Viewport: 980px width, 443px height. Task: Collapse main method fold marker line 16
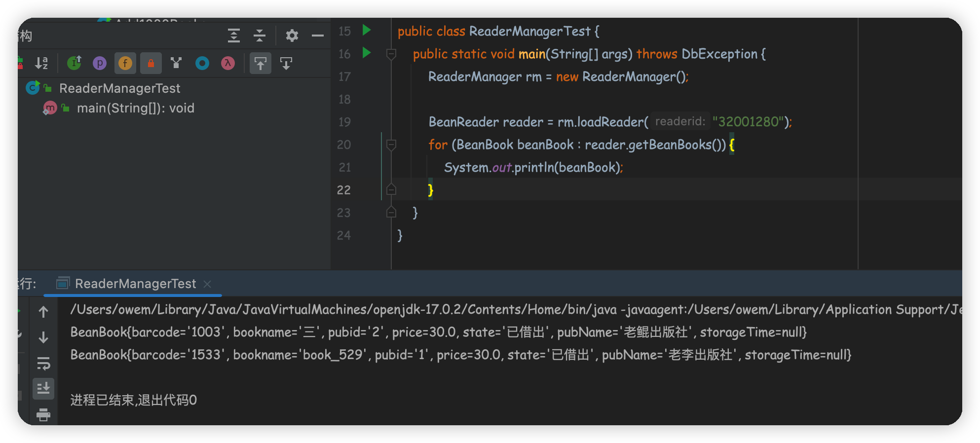tap(391, 54)
